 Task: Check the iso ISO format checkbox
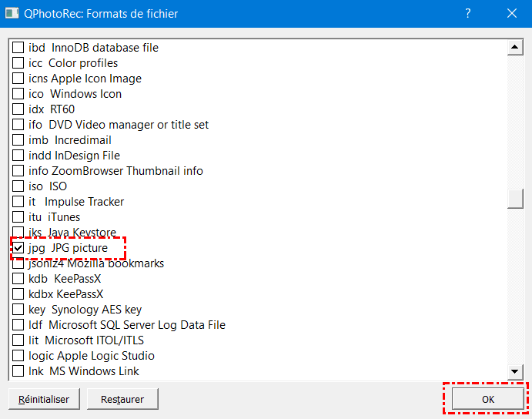(18, 186)
